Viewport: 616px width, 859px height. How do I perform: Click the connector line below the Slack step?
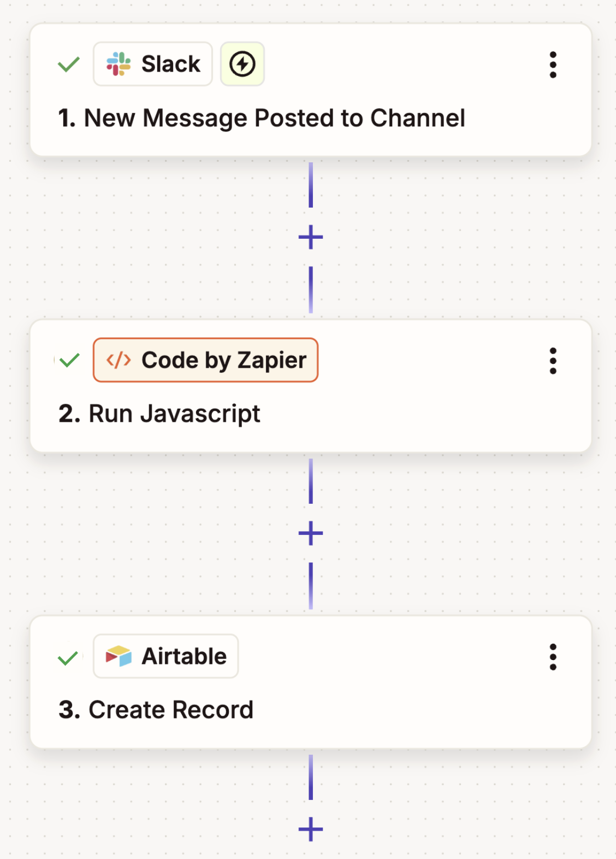(310, 186)
